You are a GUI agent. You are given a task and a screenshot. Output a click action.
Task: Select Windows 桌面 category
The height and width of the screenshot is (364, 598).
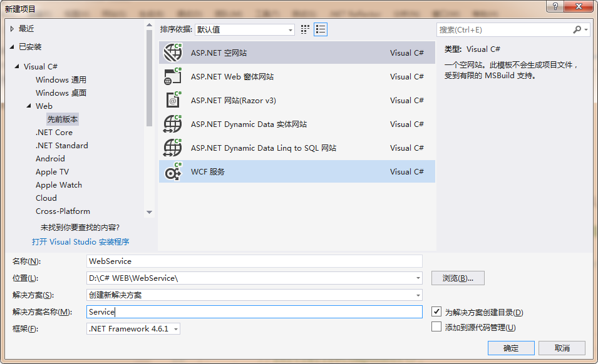61,93
